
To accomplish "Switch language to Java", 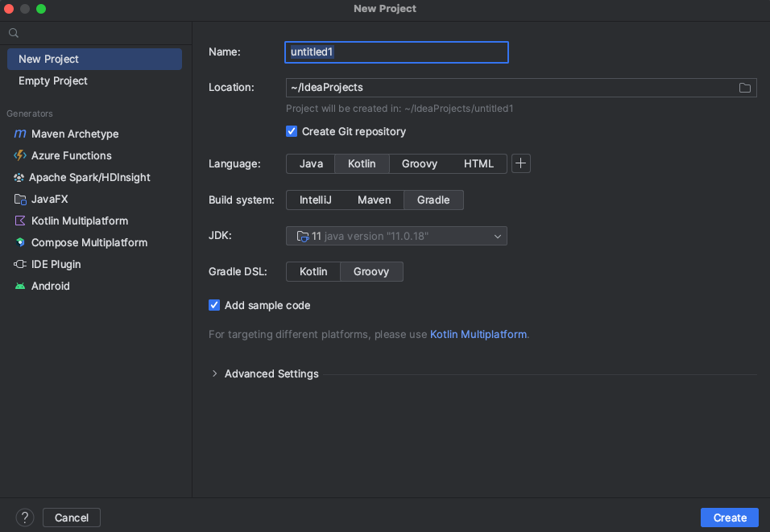I will click(x=311, y=163).
